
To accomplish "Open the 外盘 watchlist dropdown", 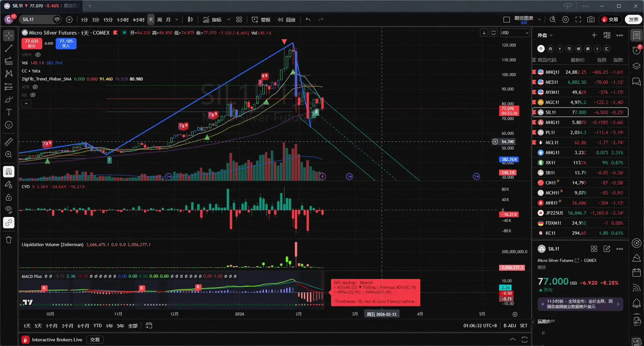I will (x=545, y=36).
